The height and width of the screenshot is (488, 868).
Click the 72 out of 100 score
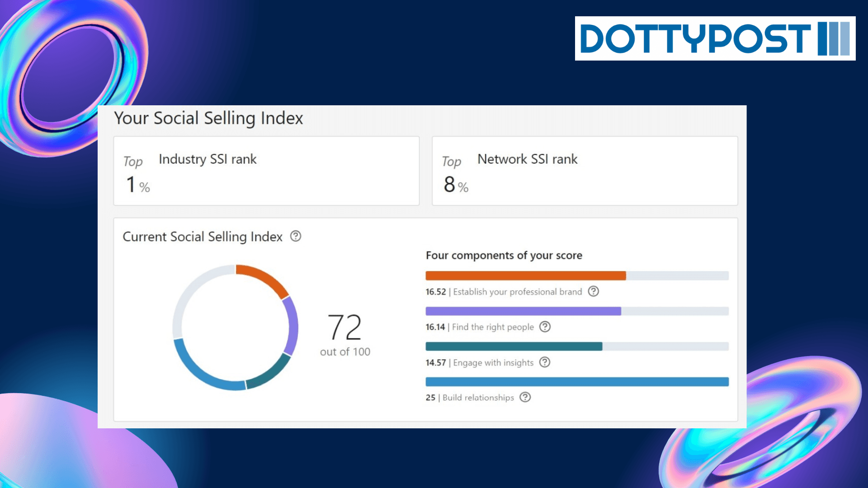pos(344,333)
